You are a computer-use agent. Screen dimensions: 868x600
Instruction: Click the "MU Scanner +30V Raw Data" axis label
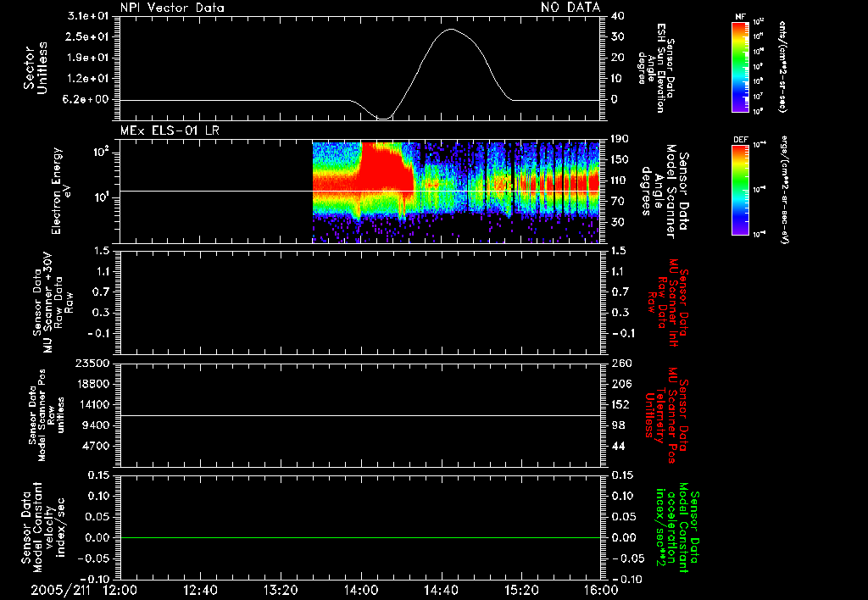coord(53,303)
